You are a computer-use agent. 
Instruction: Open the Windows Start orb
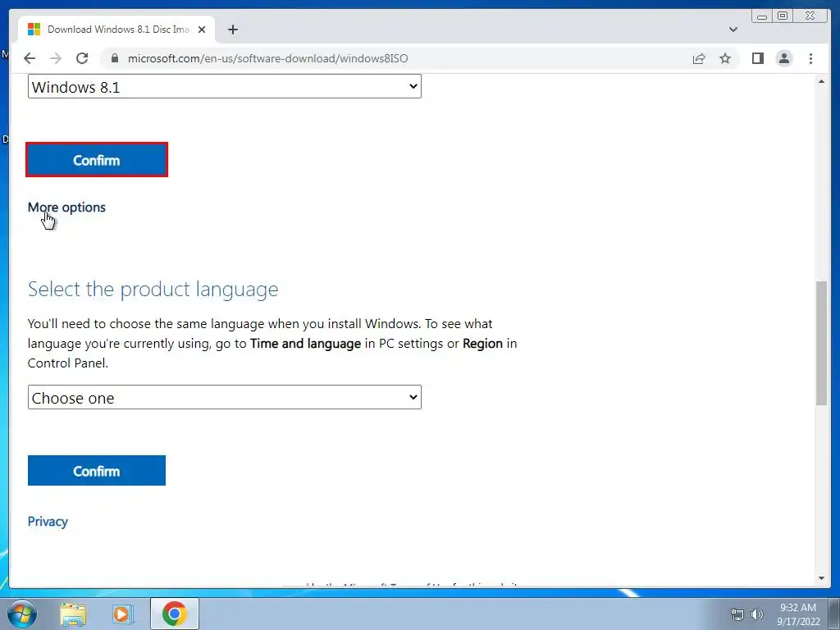(22, 614)
